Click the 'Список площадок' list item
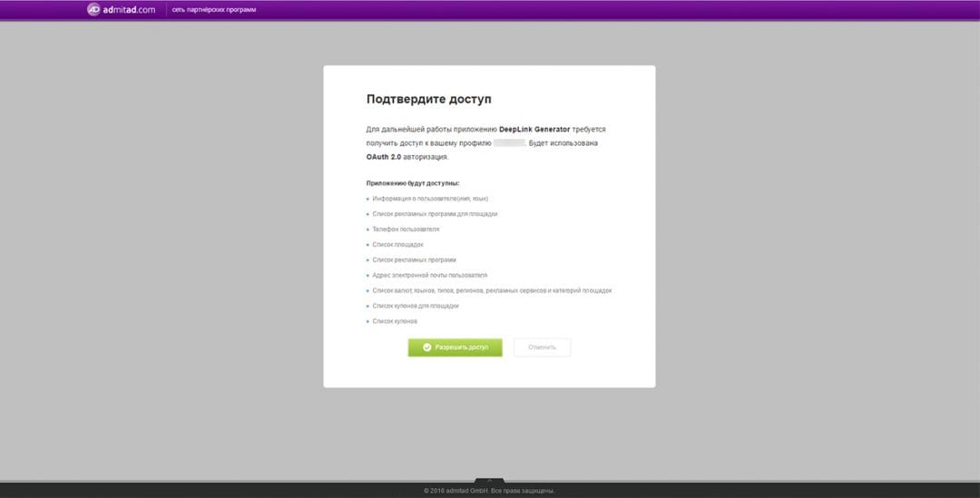Screen dimensions: 980x498 click(398, 244)
